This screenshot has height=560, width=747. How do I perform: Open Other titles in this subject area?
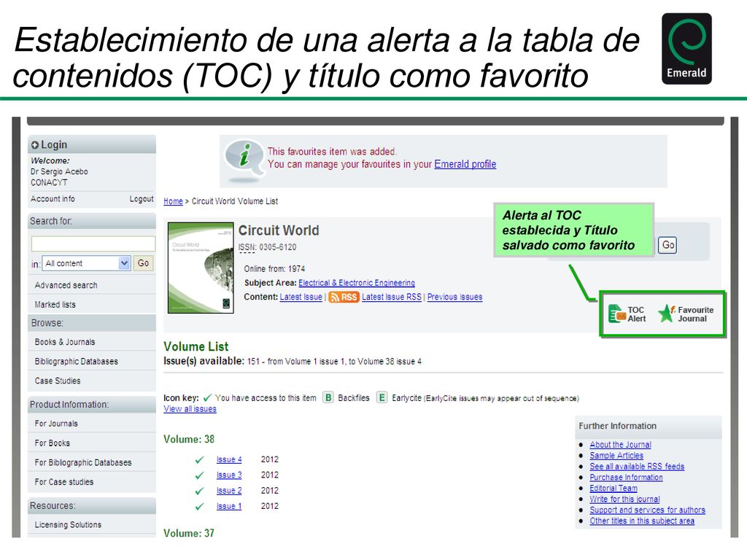[x=642, y=521]
